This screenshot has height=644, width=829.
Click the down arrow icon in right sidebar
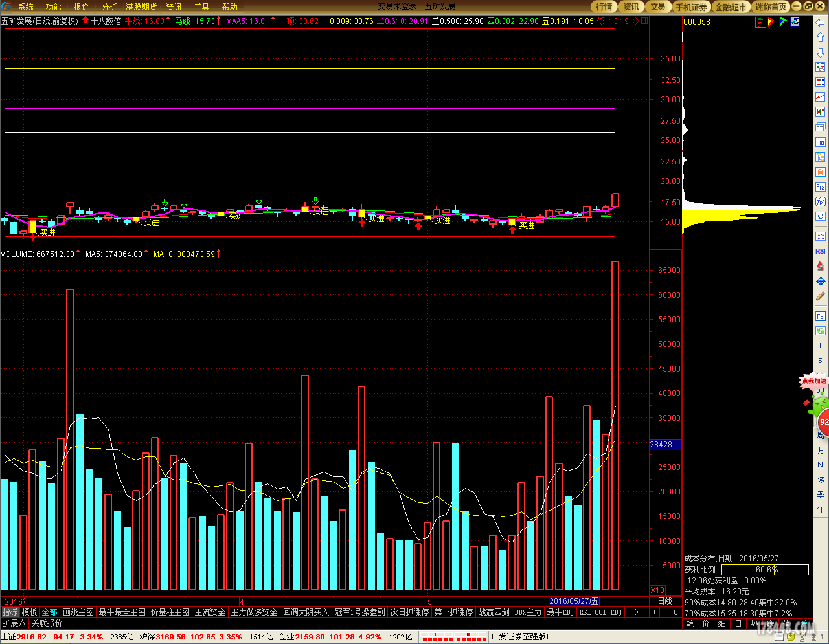(821, 52)
